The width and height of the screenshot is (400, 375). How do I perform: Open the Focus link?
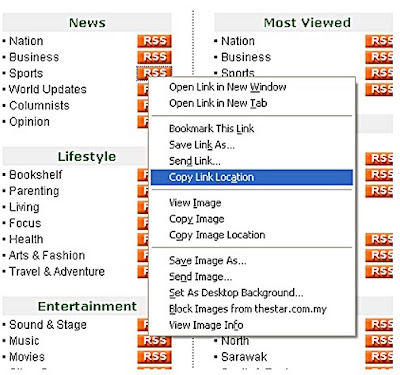click(25, 223)
